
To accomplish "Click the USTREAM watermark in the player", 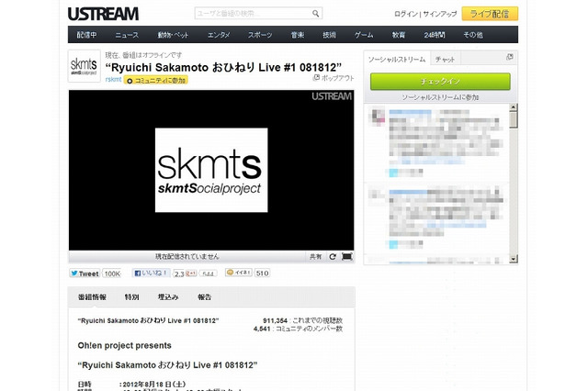I will [x=332, y=96].
